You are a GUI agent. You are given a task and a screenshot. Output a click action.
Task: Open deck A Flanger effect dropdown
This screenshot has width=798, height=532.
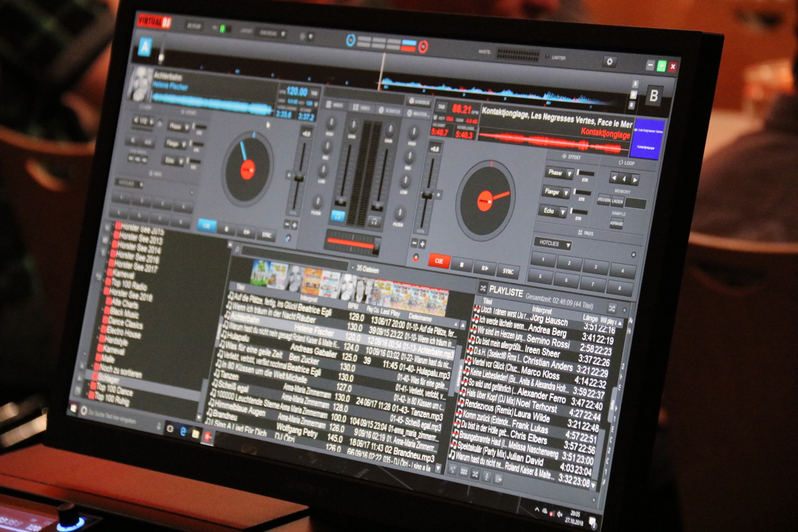tap(184, 144)
